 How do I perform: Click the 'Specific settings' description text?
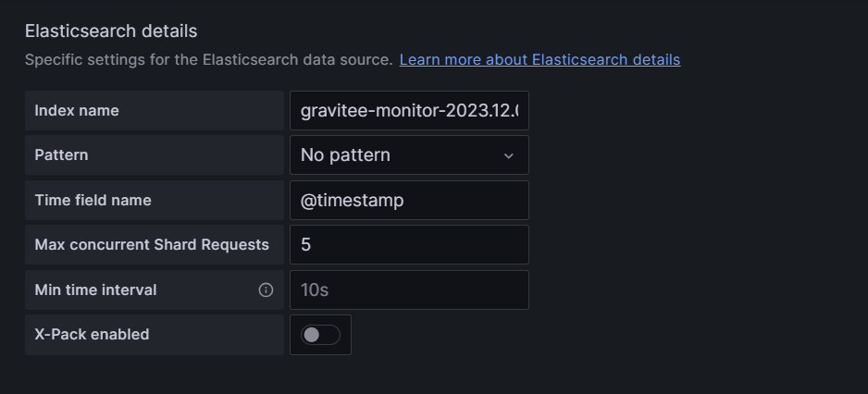coord(208,59)
